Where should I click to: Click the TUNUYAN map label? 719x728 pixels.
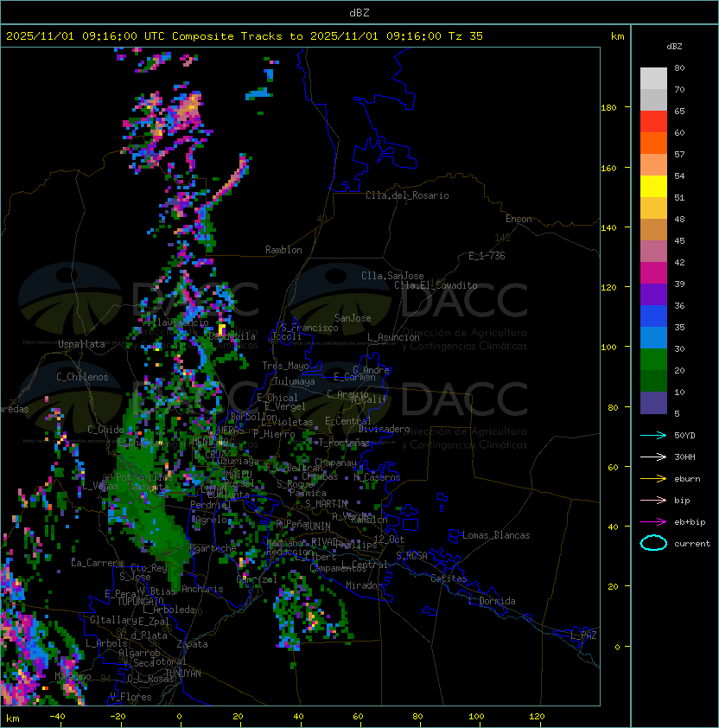183,674
